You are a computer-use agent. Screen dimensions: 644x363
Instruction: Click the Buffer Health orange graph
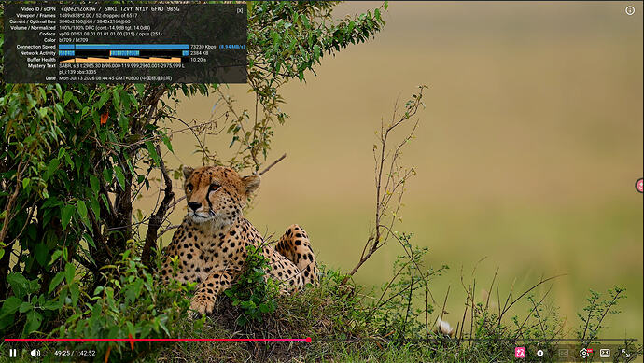pos(123,60)
